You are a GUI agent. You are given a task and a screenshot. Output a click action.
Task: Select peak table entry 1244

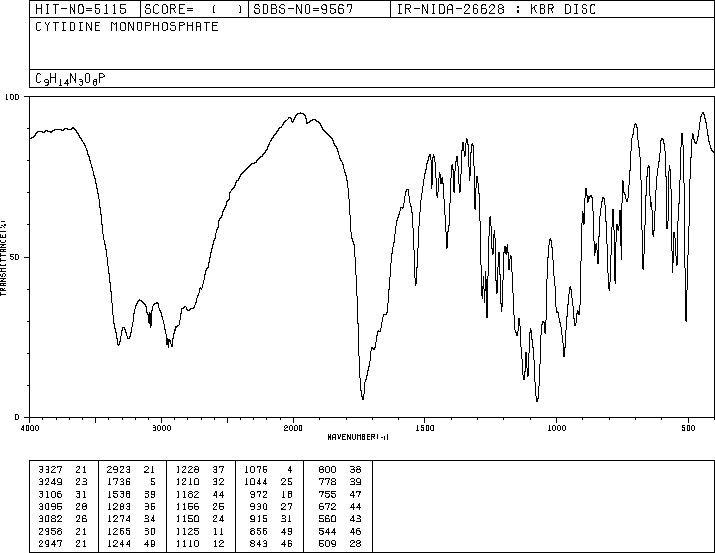click(119, 543)
